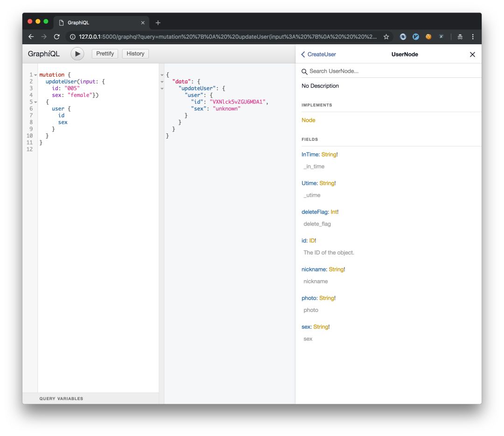
Task: Click browser back arrow
Action: point(31,37)
